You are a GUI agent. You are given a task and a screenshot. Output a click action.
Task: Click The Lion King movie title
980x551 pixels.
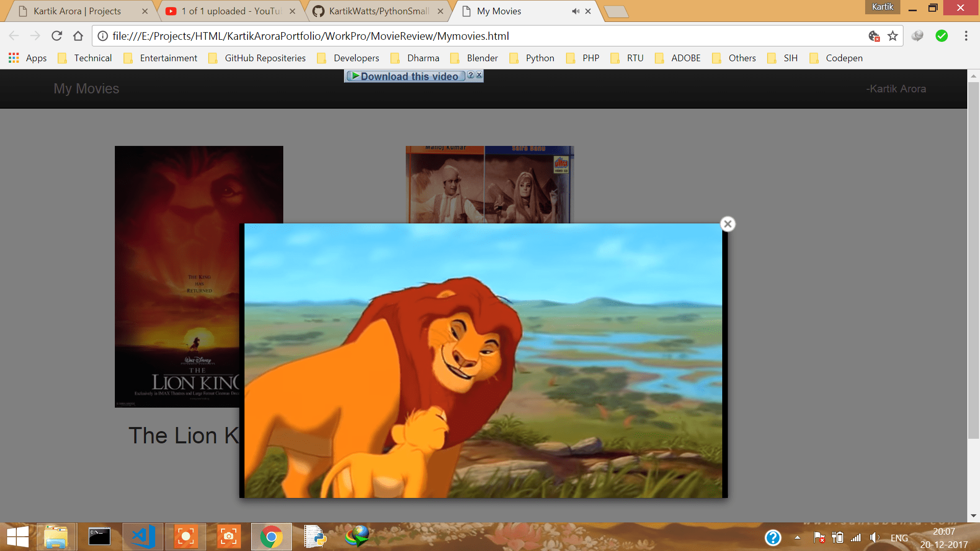click(184, 436)
